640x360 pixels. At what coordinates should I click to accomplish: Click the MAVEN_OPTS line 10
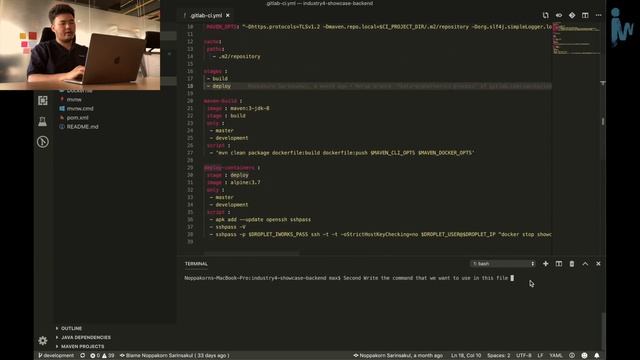point(379,27)
